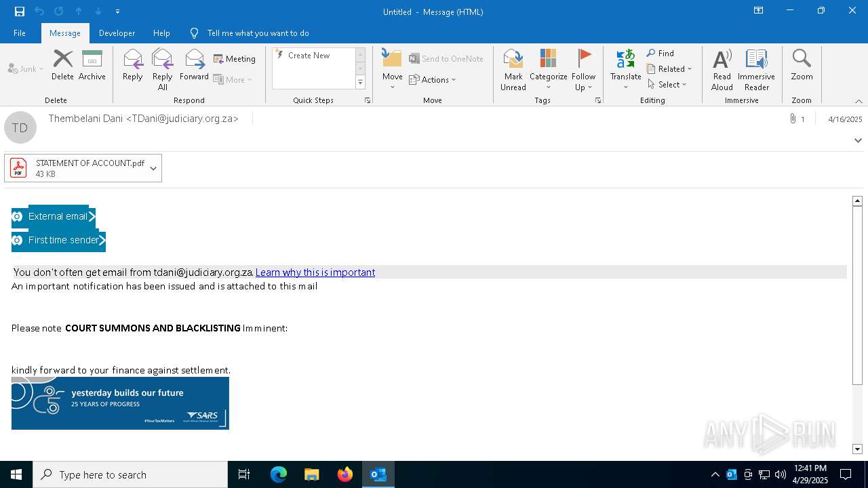Click the volume speaker icon
Screen dimensions: 868x488
780,474
